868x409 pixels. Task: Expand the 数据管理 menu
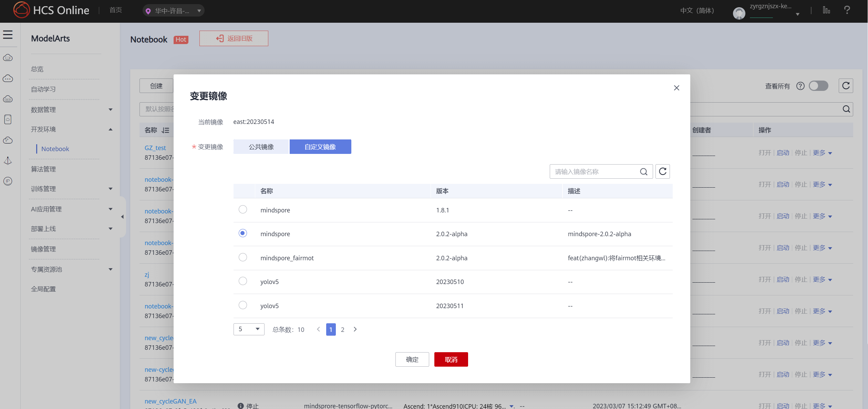(x=111, y=109)
